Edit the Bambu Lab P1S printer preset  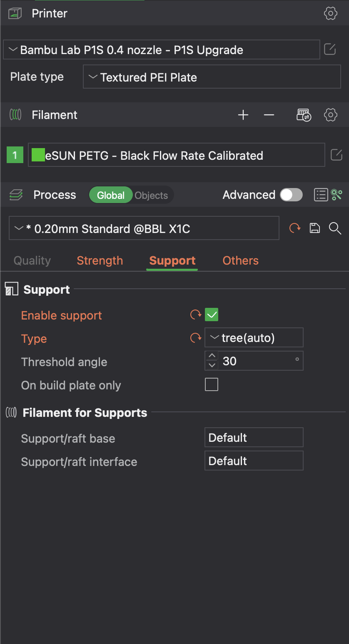330,50
